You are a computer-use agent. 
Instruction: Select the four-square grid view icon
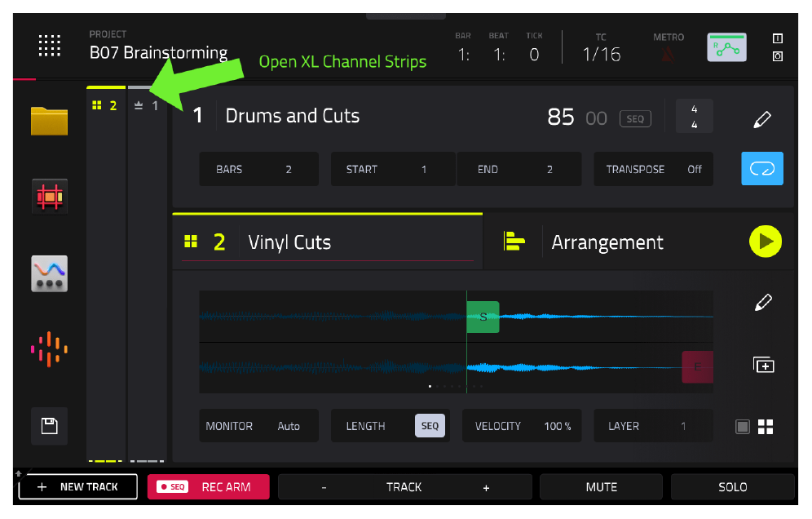(x=766, y=427)
